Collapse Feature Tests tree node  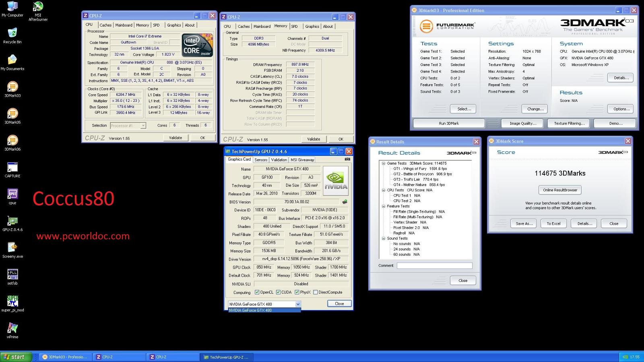(x=384, y=206)
